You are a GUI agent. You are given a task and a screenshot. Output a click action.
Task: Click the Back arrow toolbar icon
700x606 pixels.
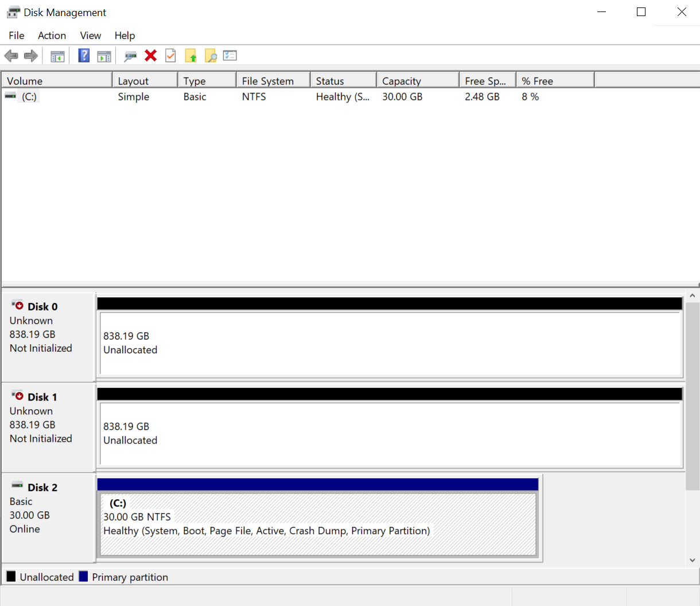tap(11, 56)
